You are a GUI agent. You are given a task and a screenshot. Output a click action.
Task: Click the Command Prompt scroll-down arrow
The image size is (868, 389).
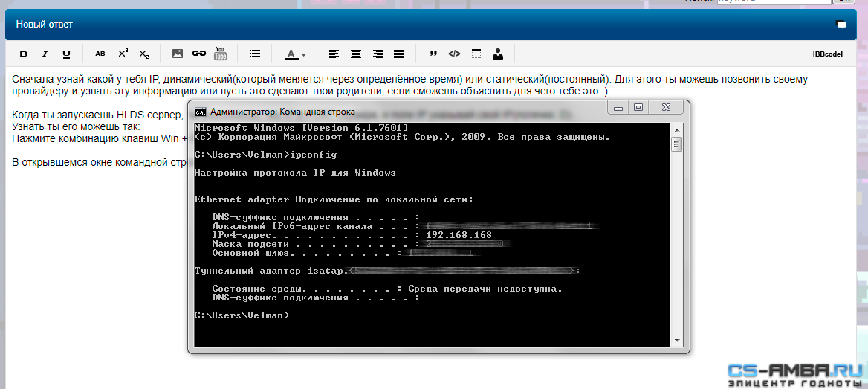point(676,340)
